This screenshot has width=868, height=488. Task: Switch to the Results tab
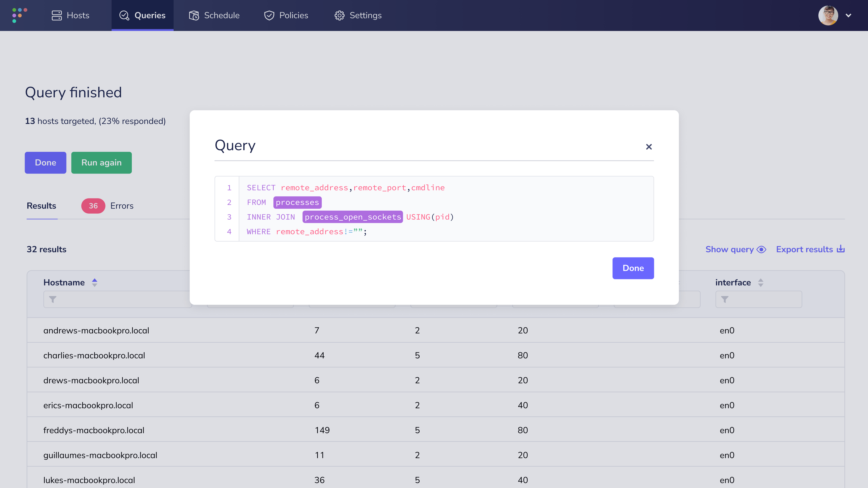point(42,206)
